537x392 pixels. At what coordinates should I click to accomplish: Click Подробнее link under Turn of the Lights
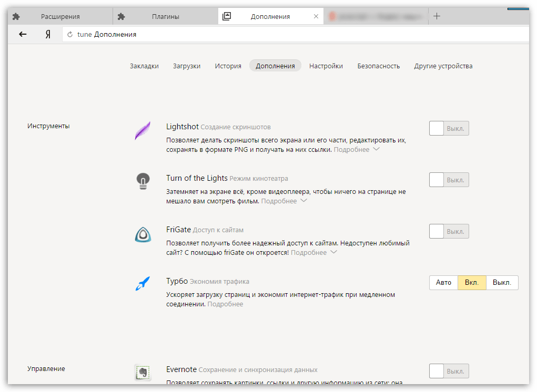coord(279,201)
